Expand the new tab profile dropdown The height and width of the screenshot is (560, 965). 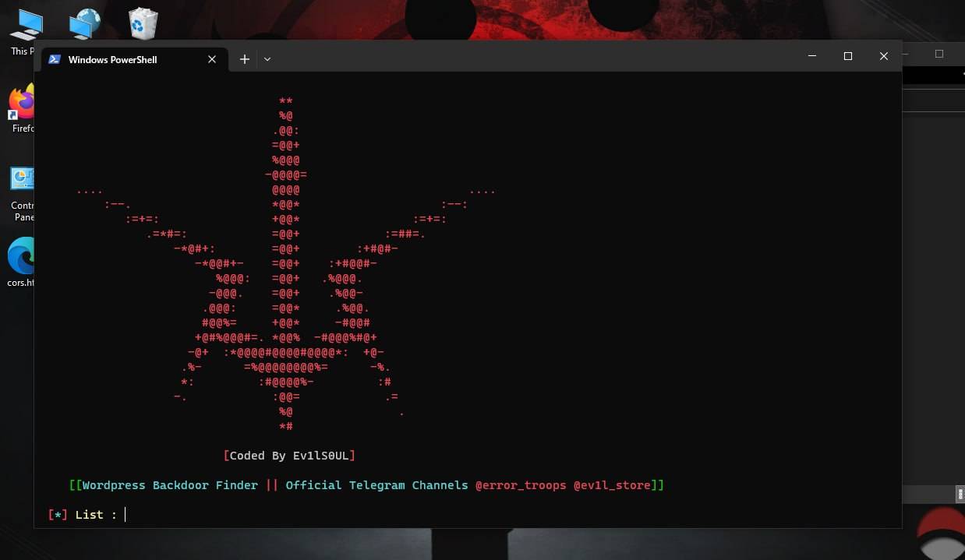coord(267,59)
